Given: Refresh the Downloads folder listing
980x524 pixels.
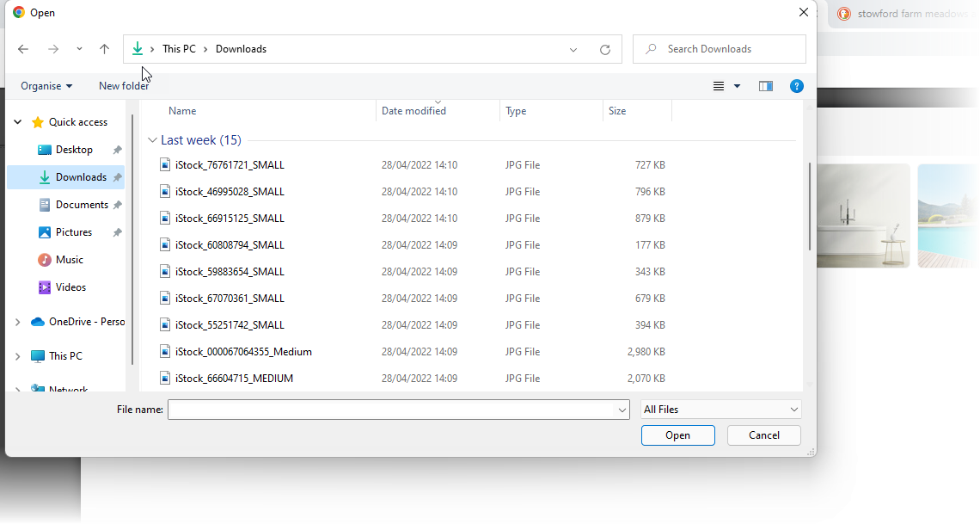Looking at the screenshot, I should pyautogui.click(x=605, y=50).
